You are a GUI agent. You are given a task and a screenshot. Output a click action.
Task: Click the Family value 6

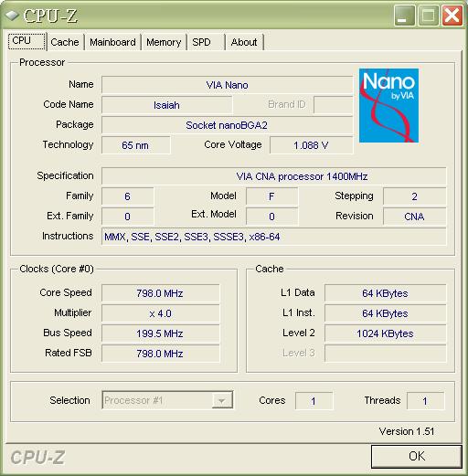tap(127, 196)
